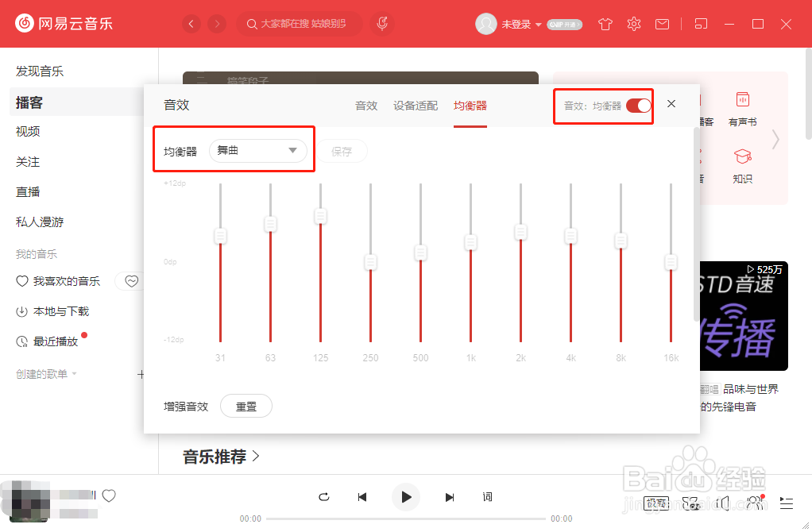This screenshot has width=812, height=532.
Task: Open the VIP badge
Action: pyautogui.click(x=564, y=25)
